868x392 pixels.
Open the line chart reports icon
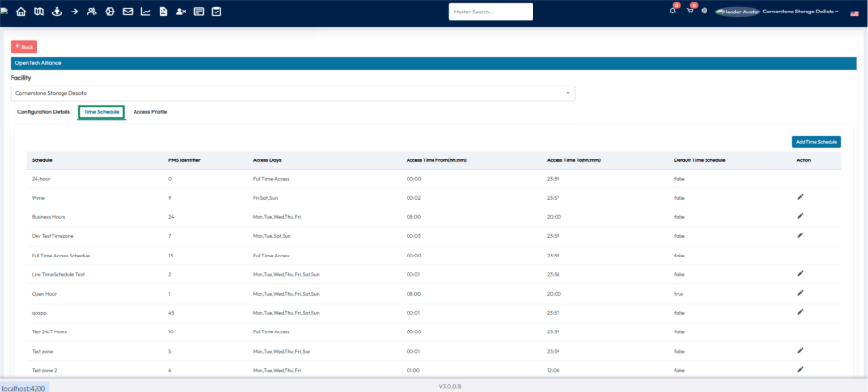(145, 12)
